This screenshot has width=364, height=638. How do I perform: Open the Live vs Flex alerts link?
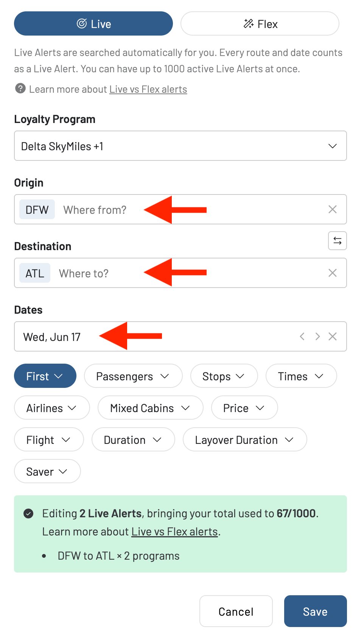148,89
